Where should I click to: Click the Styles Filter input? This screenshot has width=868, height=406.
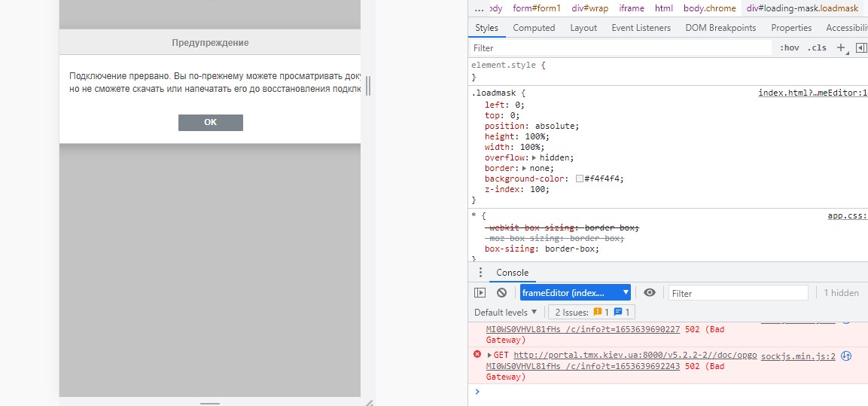coord(620,48)
